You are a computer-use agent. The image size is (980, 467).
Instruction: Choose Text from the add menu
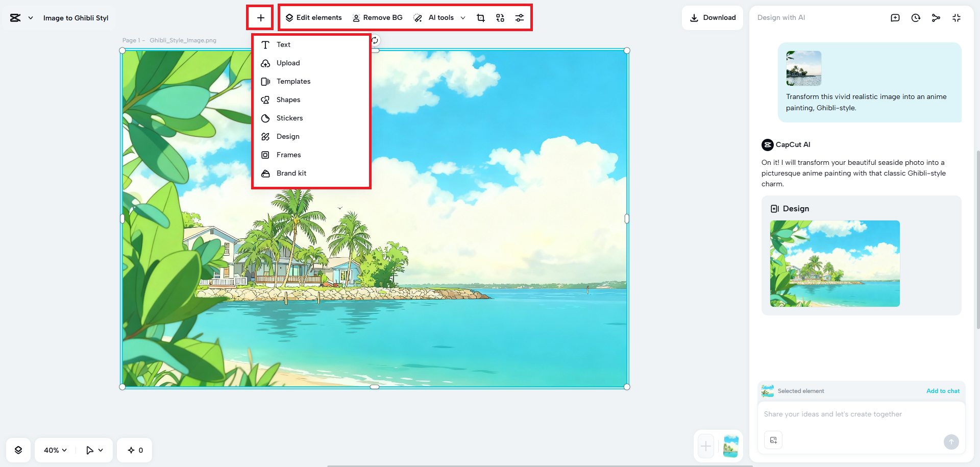click(x=311, y=45)
